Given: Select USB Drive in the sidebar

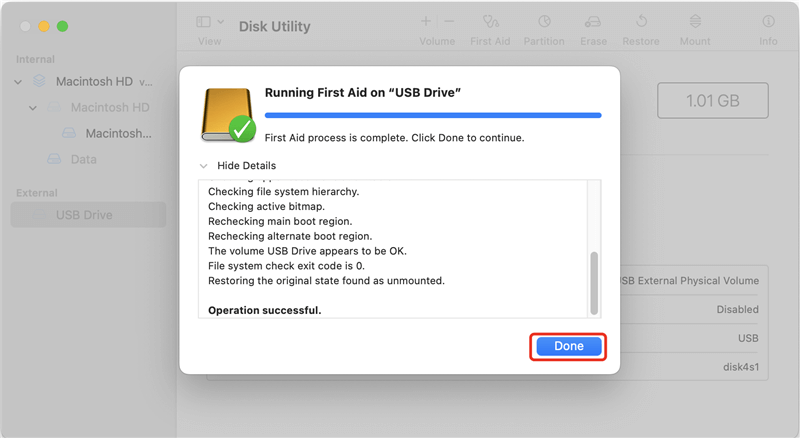Looking at the screenshot, I should pos(84,215).
